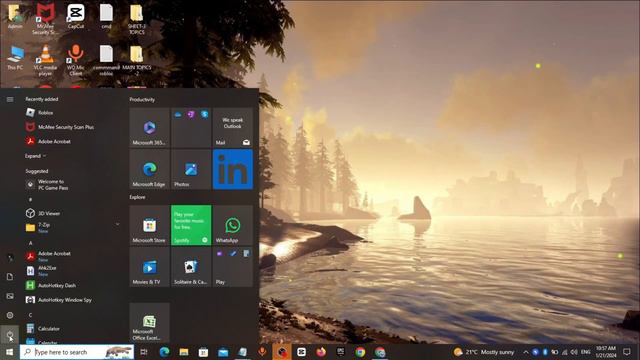This screenshot has width=640, height=360.
Task: Open the taskbar clock and date
Action: [606, 352]
